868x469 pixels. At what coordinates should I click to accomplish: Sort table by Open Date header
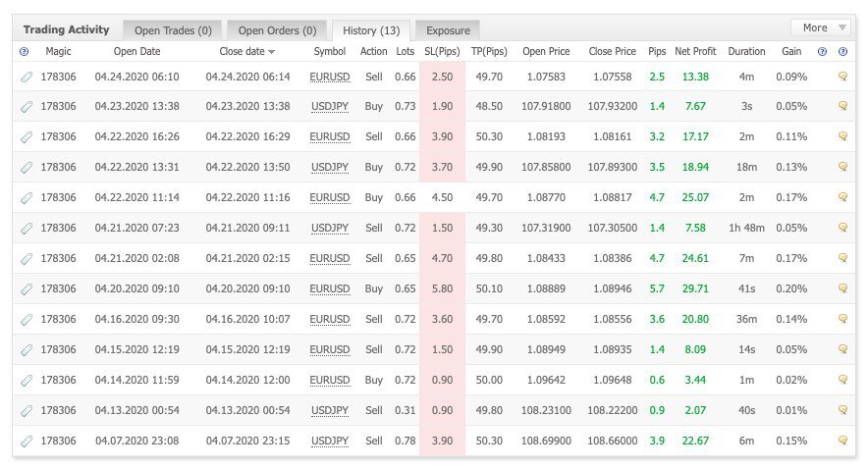tap(136, 51)
